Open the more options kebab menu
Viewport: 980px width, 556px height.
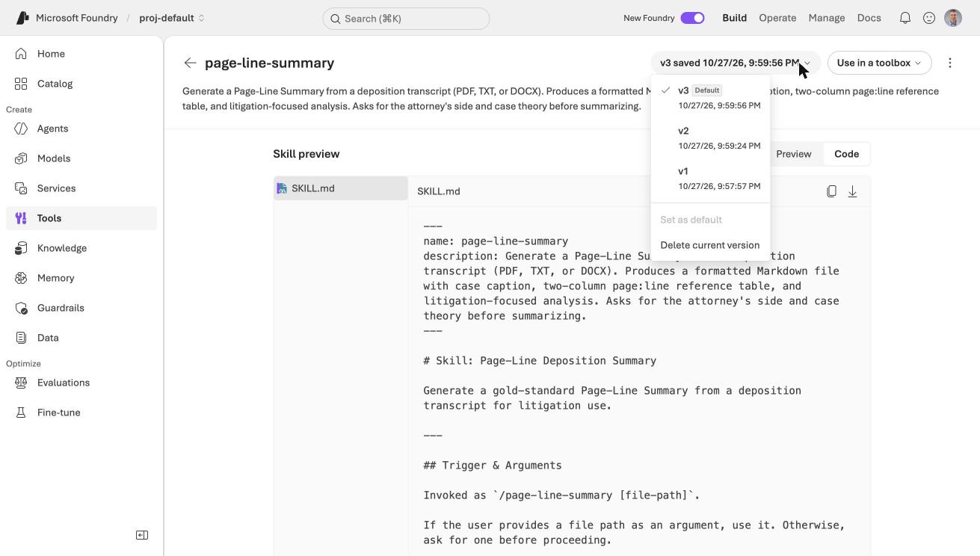click(950, 63)
